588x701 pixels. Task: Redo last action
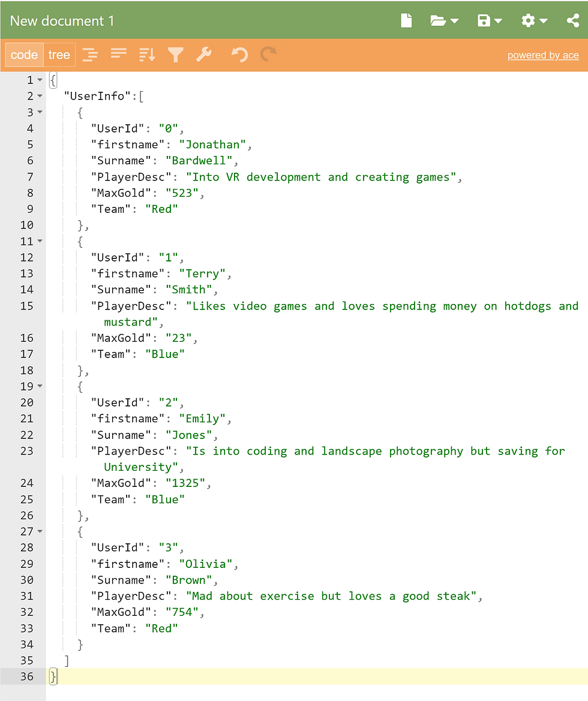[268, 55]
